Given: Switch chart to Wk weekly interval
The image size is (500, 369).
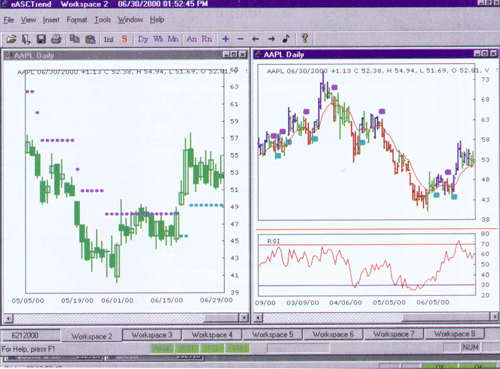Looking at the screenshot, I should point(158,39).
